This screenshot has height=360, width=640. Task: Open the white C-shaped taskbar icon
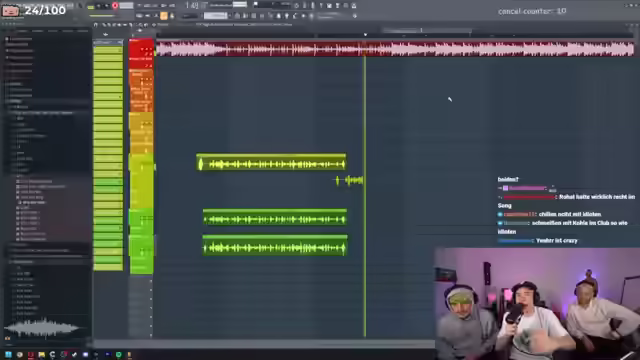[52, 355]
